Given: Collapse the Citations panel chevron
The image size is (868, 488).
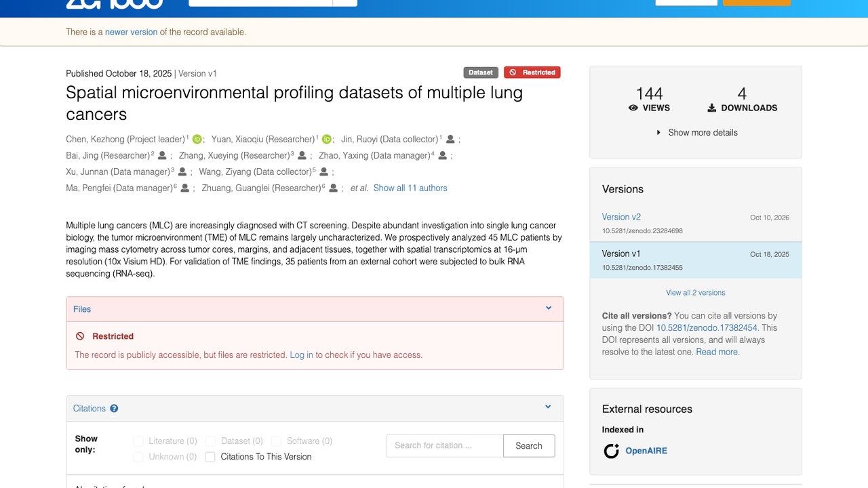Looking at the screenshot, I should click(x=549, y=407).
